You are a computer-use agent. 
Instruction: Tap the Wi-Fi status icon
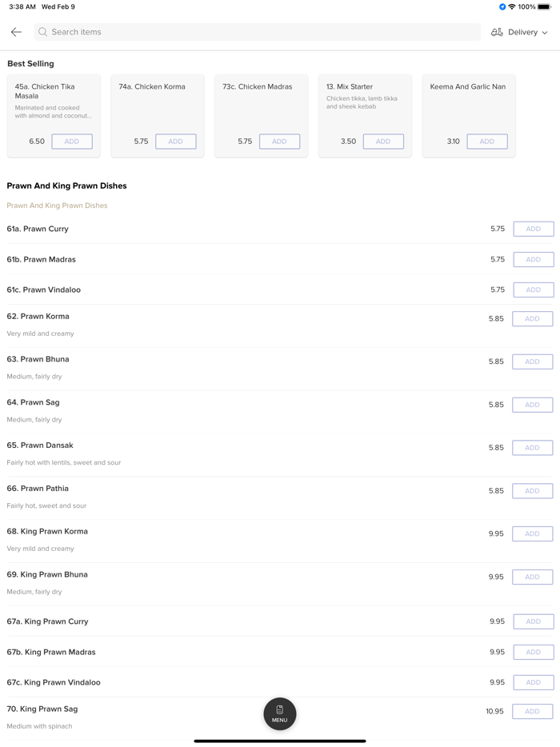tap(512, 7)
